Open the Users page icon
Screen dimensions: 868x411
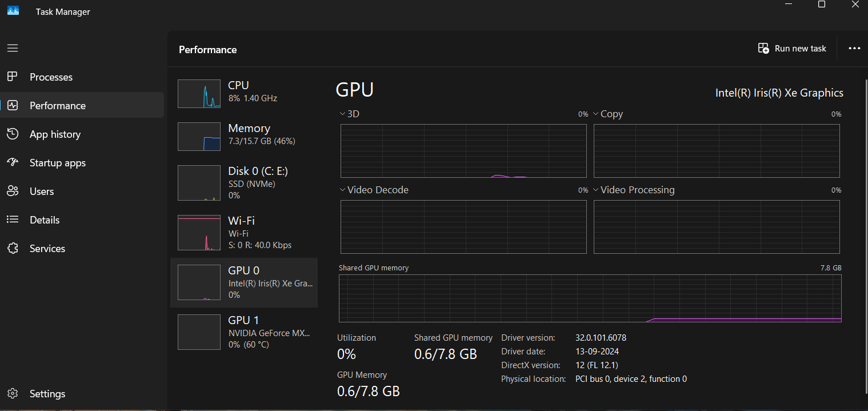click(13, 191)
